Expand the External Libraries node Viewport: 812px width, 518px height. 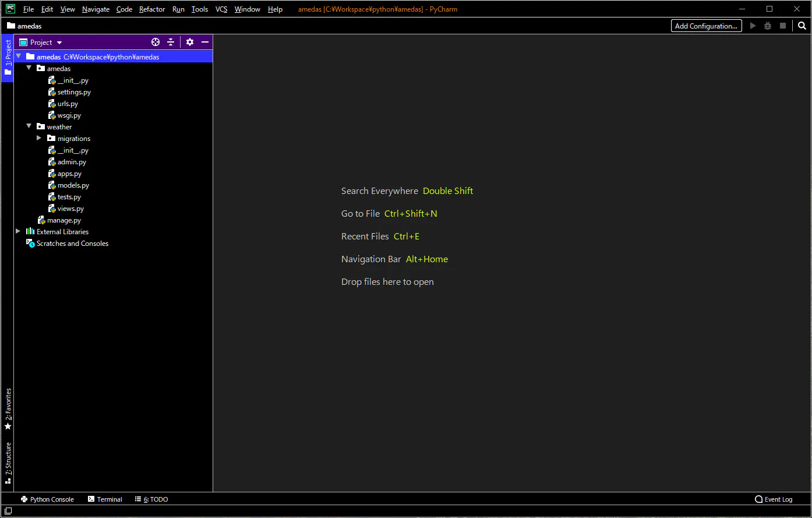(18, 231)
